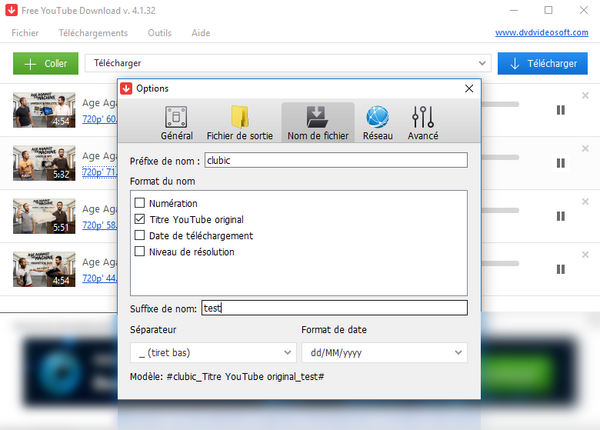The image size is (600, 430).
Task: Open the Fichier menu
Action: tap(25, 33)
